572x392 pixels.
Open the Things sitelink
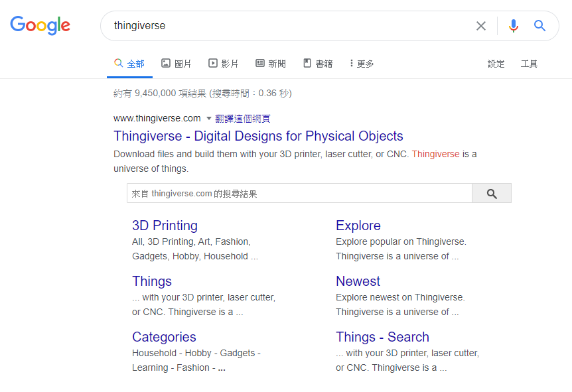tap(152, 281)
